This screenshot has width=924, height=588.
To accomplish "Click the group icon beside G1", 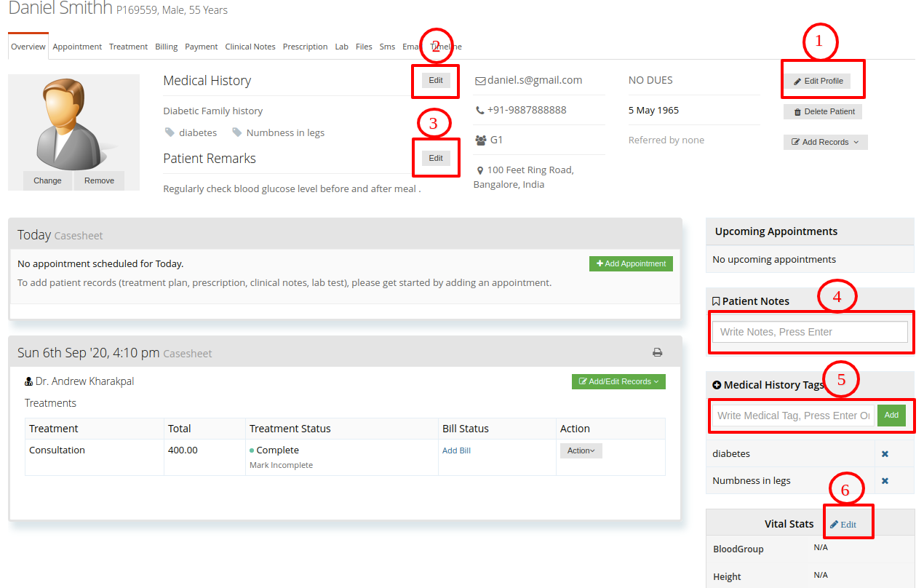I will 481,140.
